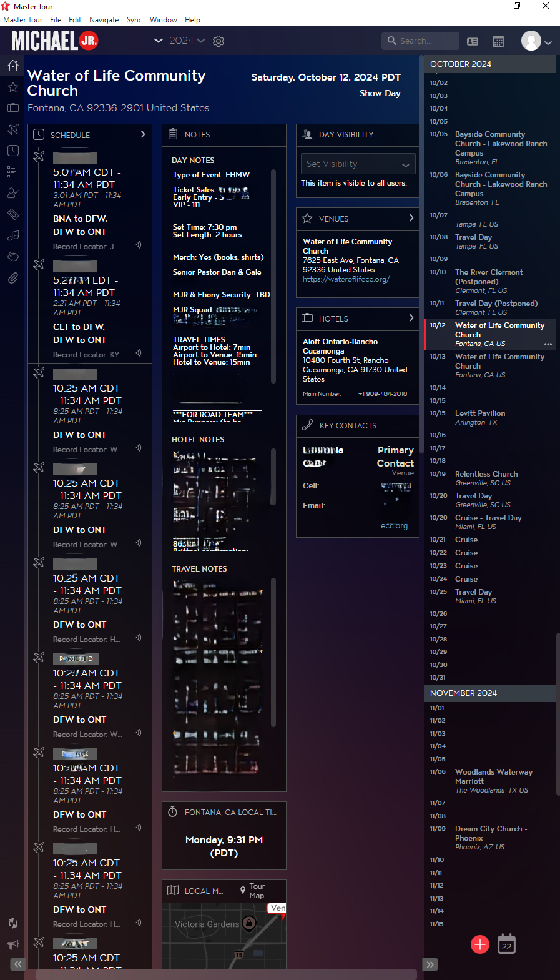Collapse the left sidebar with double arrow
560x980 pixels.
pos(18,964)
